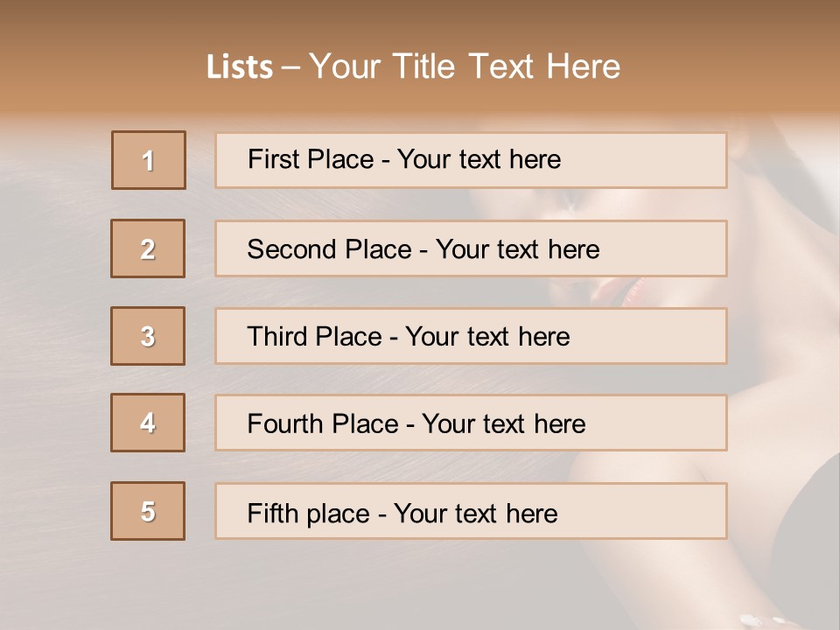Select the number 1 box
Screen dimensions: 840x630
149,160
